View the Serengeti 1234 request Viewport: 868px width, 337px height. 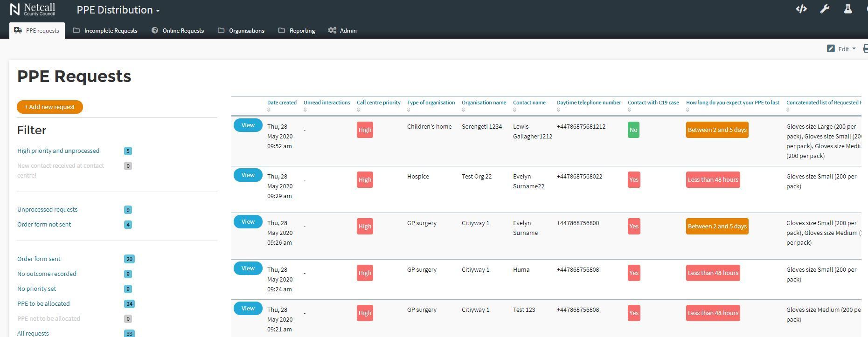pos(248,125)
